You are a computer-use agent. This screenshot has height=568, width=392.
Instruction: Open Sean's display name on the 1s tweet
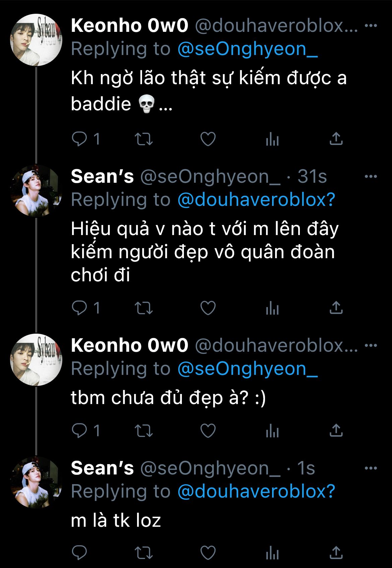click(102, 468)
